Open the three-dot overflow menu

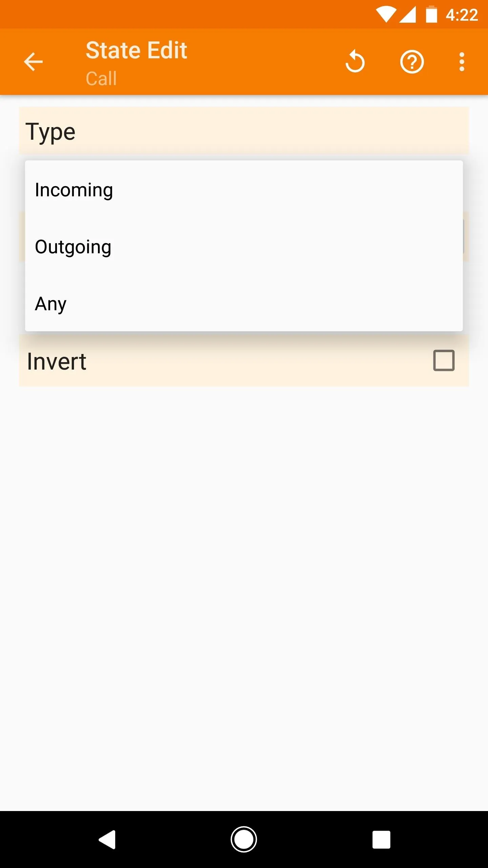(462, 62)
